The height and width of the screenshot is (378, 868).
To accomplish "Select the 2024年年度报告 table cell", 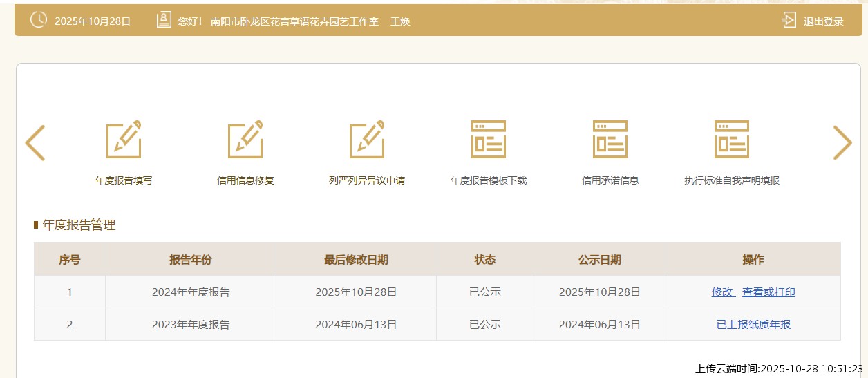I will click(191, 292).
